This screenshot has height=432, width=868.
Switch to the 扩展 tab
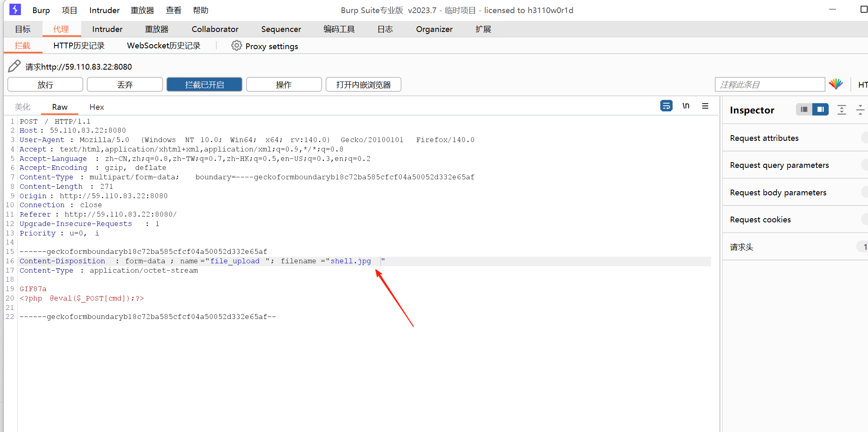[x=483, y=29]
